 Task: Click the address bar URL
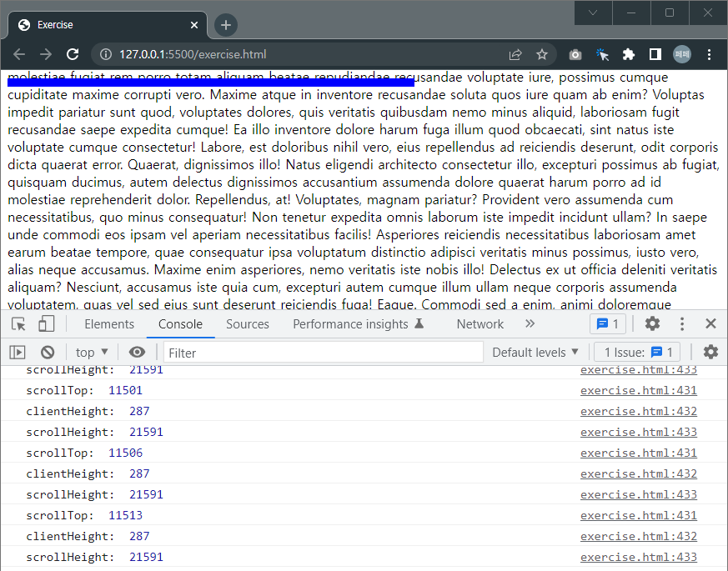click(x=193, y=54)
